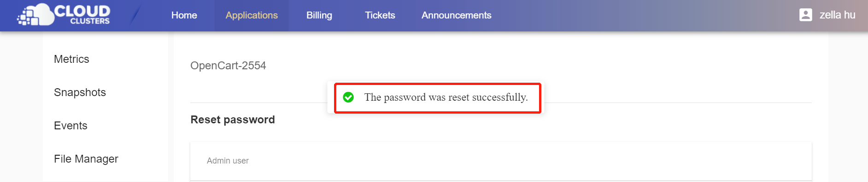Click the blank area of the Admin user row
868x182 pixels.
[530, 161]
